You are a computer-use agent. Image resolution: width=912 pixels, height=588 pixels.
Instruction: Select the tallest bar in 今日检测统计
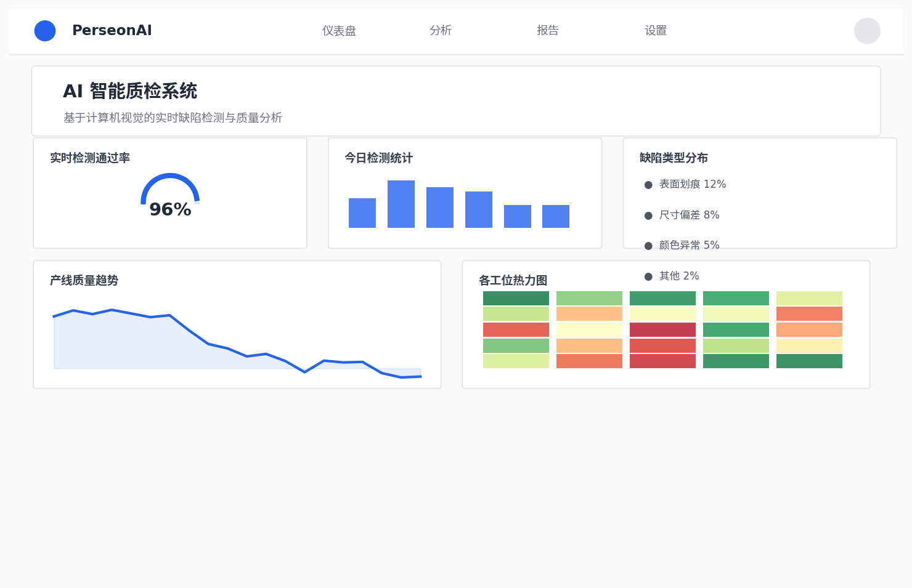(x=401, y=204)
